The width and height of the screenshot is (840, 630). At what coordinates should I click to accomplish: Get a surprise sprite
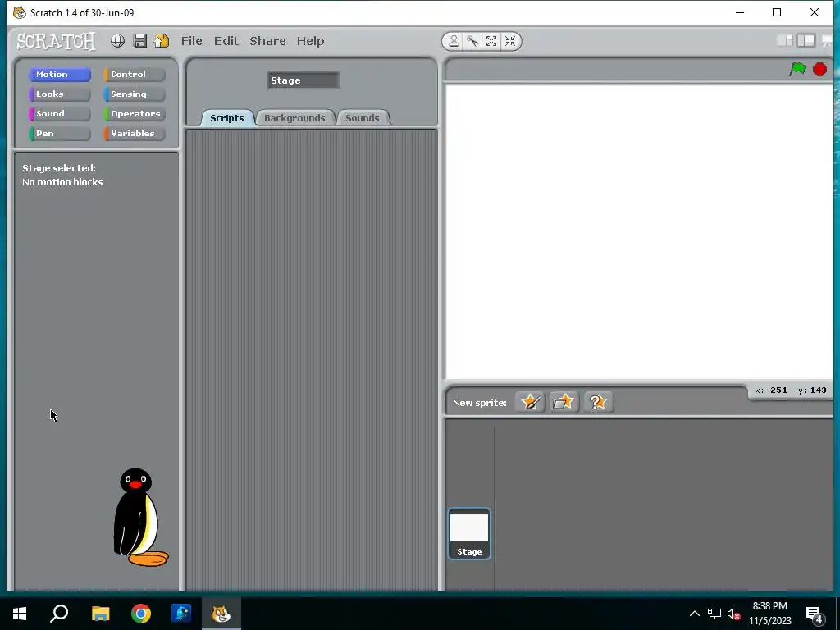coord(598,402)
